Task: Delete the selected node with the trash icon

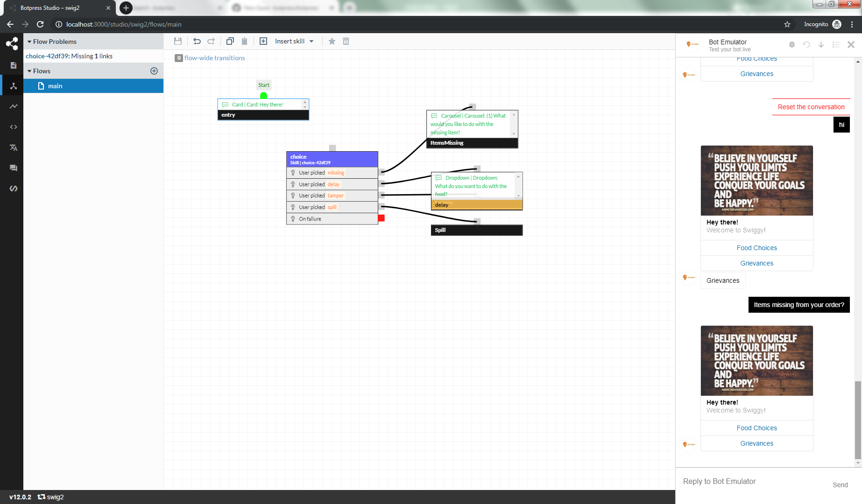Action: click(x=346, y=41)
